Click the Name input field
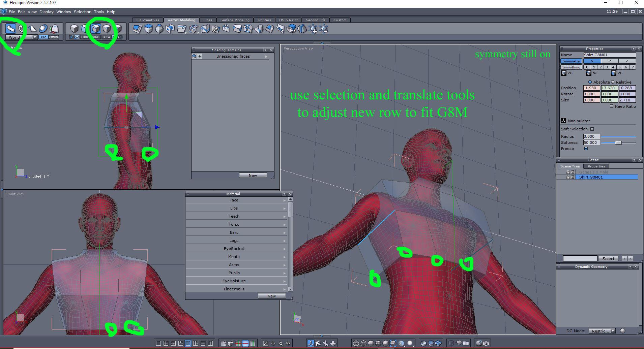The image size is (644, 349). [x=610, y=55]
